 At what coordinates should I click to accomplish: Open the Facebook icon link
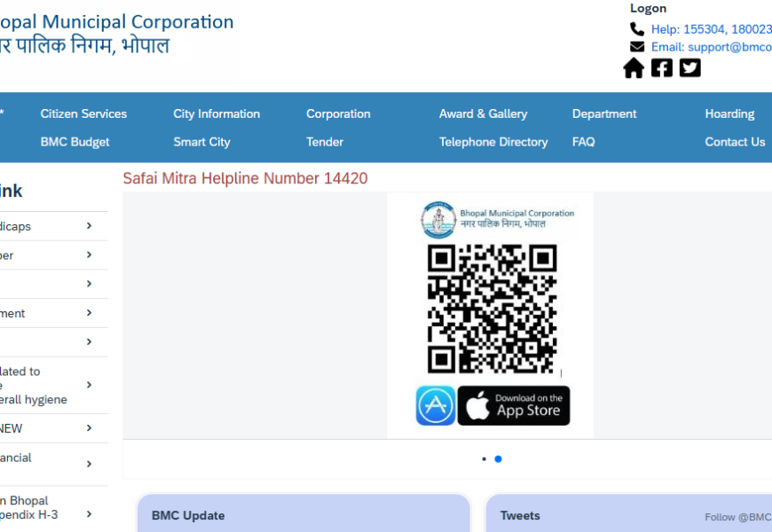click(662, 68)
